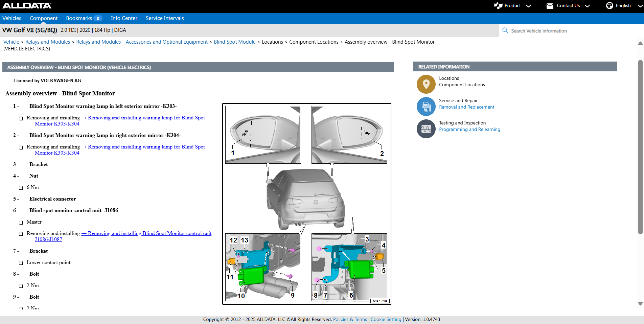Viewport: 644px width, 324px height.
Task: Open the English language dropdown chevron
Action: coord(640,6)
